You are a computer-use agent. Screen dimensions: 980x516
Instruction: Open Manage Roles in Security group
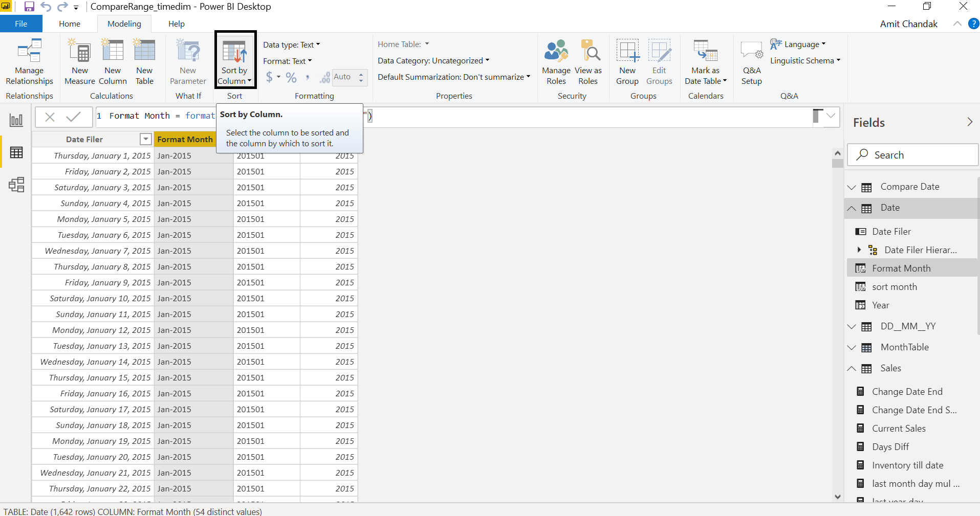[556, 61]
